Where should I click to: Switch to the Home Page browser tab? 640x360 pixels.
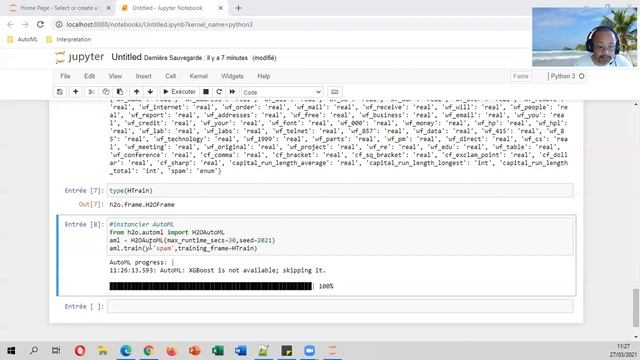(x=59, y=8)
